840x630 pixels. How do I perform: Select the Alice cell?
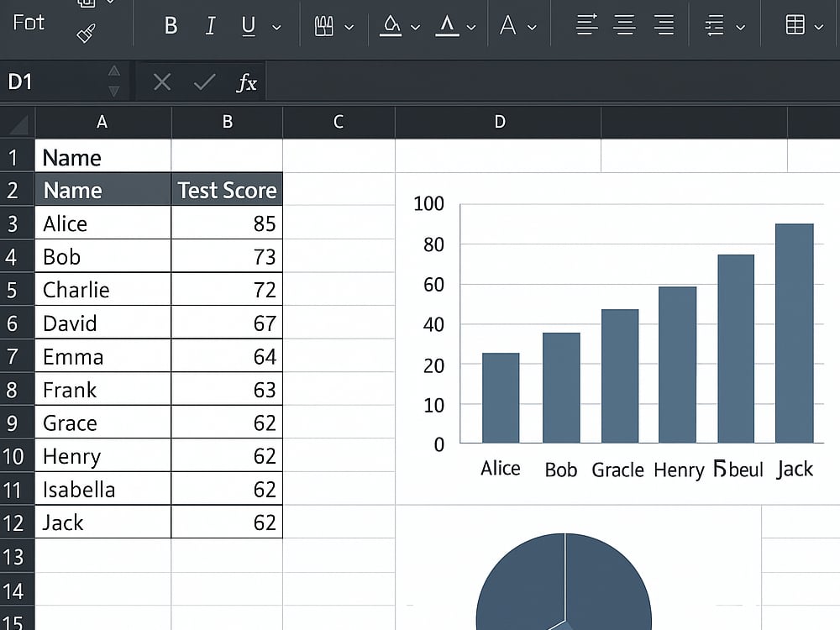pos(102,223)
